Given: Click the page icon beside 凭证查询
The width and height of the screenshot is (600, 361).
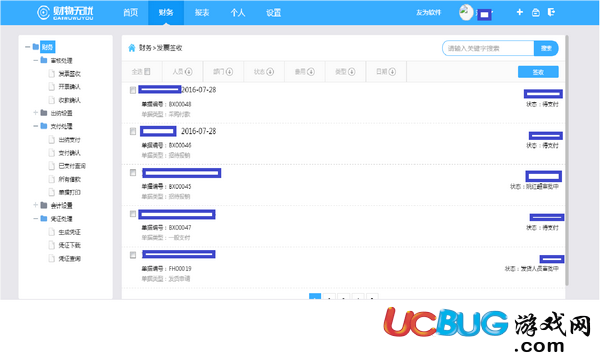Looking at the screenshot, I should pos(52,258).
